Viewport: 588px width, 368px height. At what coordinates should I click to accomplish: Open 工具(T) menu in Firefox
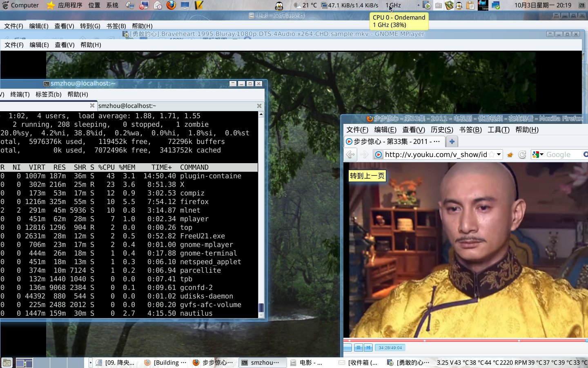coord(499,130)
